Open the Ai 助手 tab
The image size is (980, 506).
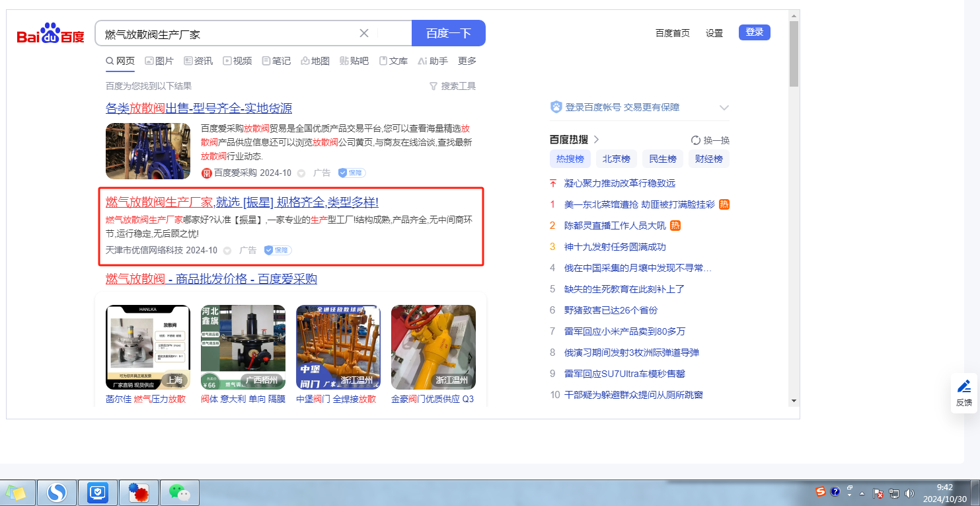pos(433,61)
